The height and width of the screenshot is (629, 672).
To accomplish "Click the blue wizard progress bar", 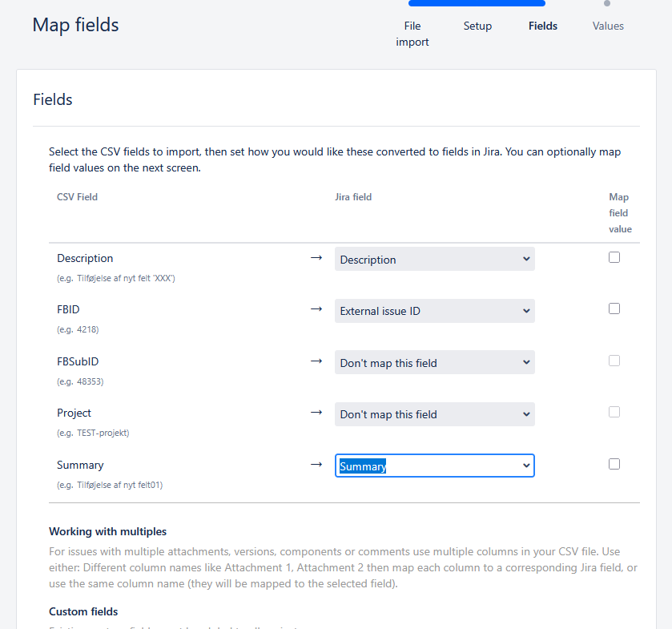I will pyautogui.click(x=477, y=3).
